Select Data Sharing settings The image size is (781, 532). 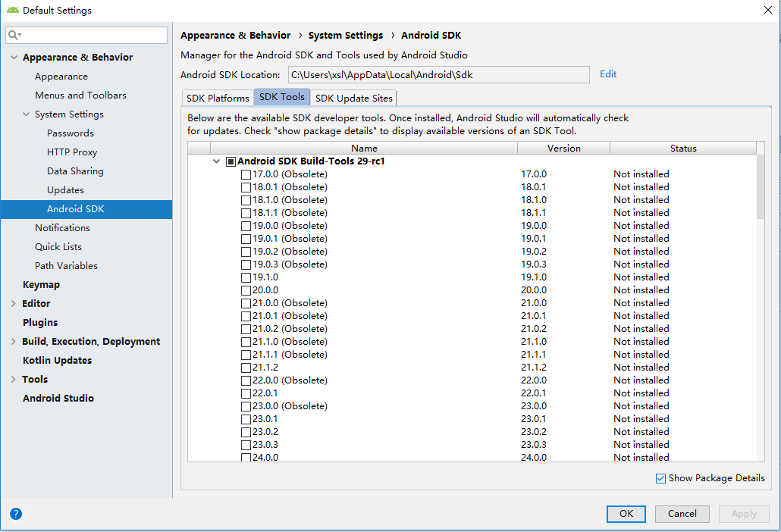point(75,171)
